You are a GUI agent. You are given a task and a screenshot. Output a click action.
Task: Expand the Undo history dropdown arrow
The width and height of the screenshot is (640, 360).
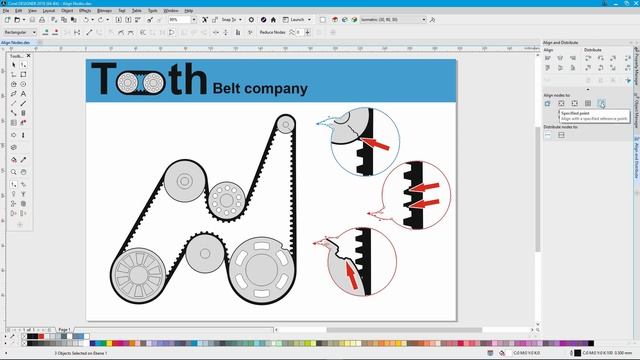92,20
